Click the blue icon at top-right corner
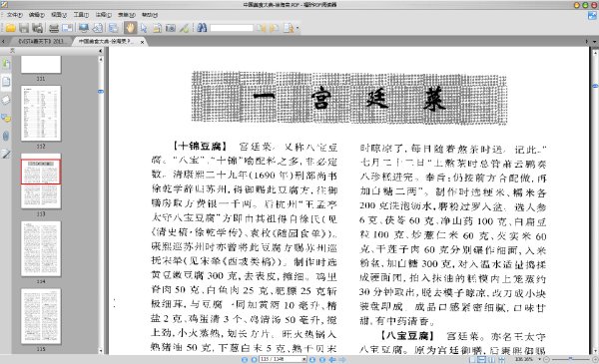The image size is (599, 364). [592, 16]
